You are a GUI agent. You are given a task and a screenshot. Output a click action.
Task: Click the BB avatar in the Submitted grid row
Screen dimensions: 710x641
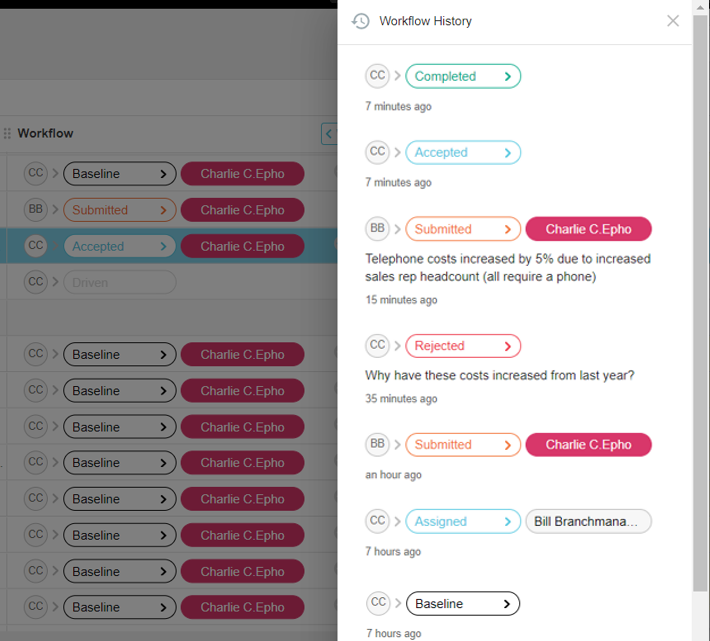point(36,210)
